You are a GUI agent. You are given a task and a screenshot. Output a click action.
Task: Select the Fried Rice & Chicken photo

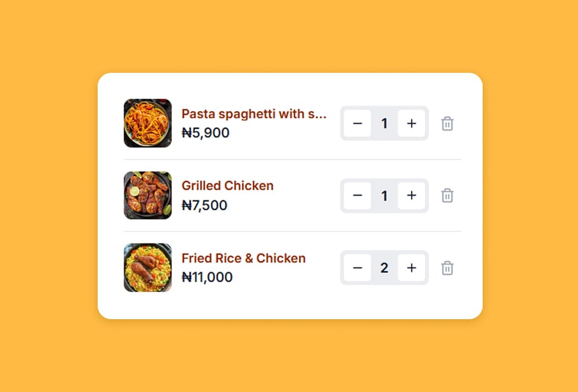click(x=147, y=268)
